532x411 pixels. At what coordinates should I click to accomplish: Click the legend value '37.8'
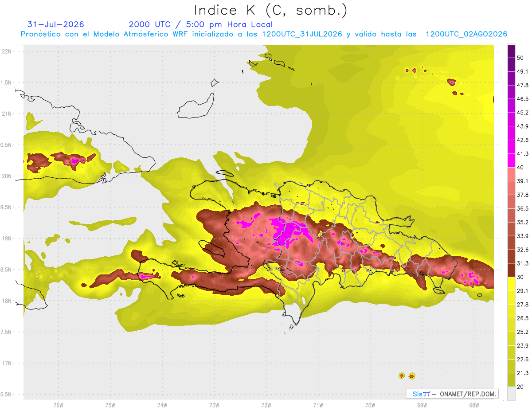(523, 195)
